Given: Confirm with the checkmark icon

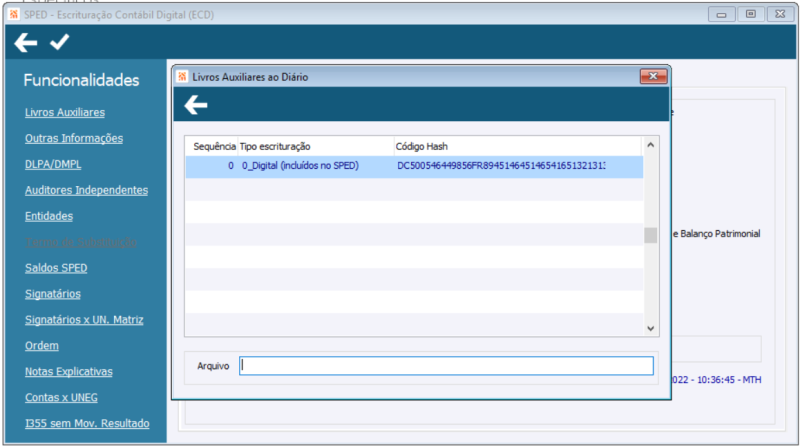Looking at the screenshot, I should click(x=60, y=42).
